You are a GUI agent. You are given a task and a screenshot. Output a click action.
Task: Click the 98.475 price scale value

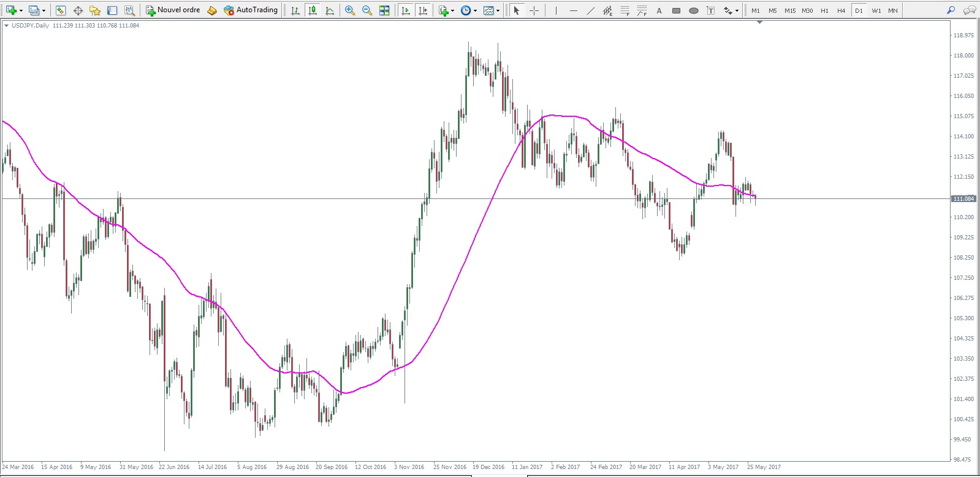click(x=962, y=459)
